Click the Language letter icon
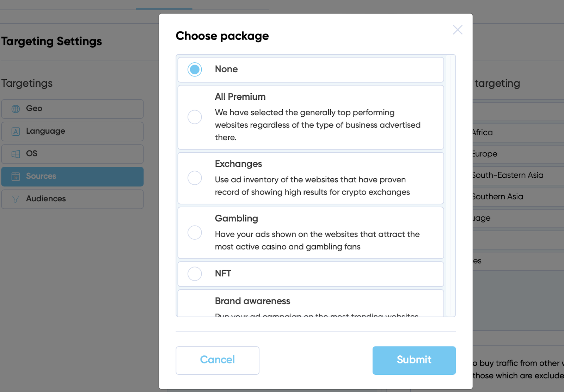Screen dimensions: 564x392 coord(16,131)
